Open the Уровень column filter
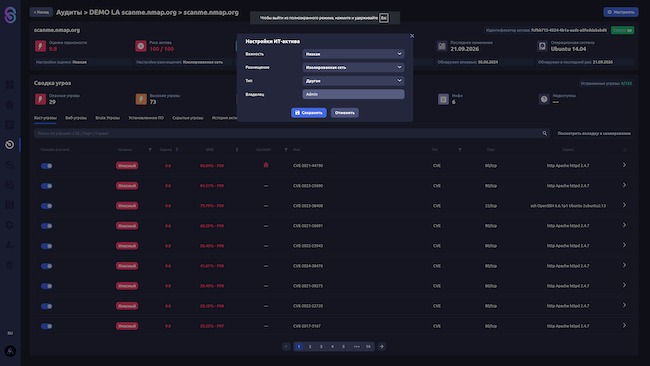650x366 pixels. pos(150,150)
